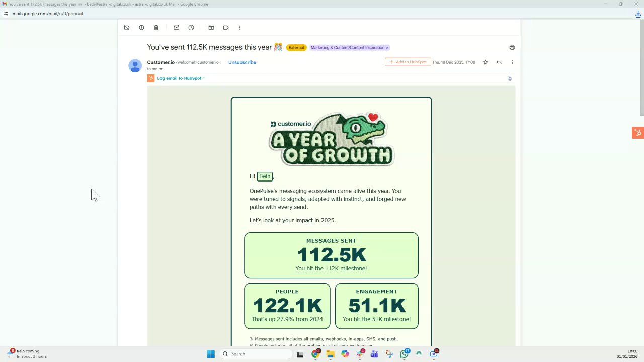The image size is (644, 362).
Task: Open File Explorer from the taskbar
Action: point(330,354)
